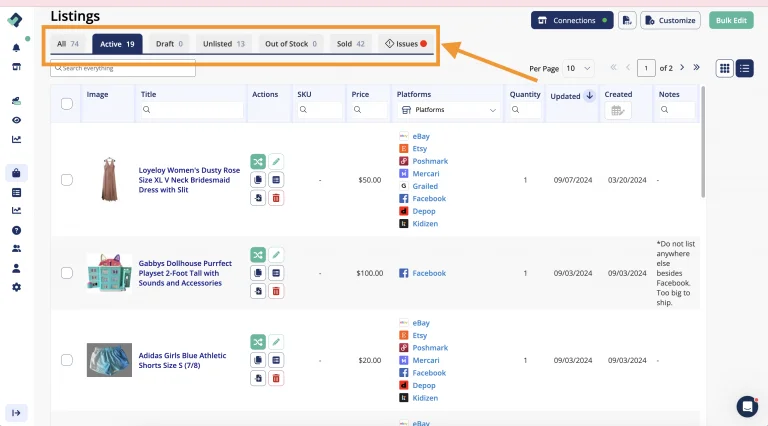This screenshot has height=426, width=768.
Task: Open the Adidas shorts thumbnail image
Action: (109, 360)
